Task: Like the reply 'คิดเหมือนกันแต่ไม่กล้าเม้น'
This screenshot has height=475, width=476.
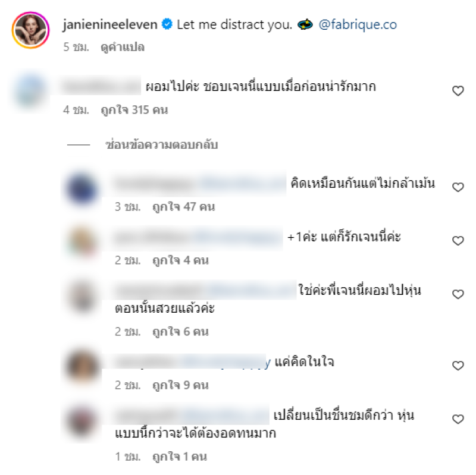Action: tap(458, 187)
